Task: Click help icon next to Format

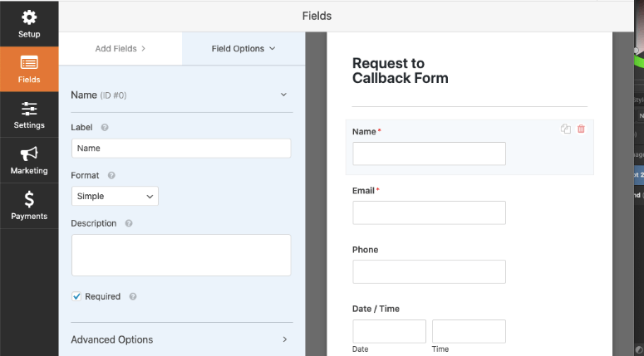Action: click(x=111, y=176)
